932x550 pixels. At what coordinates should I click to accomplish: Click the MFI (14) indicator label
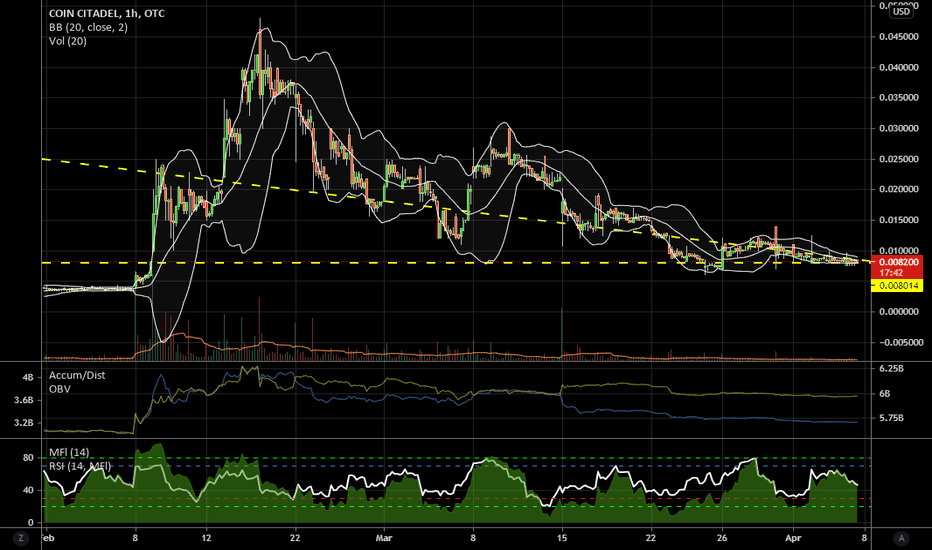point(69,452)
